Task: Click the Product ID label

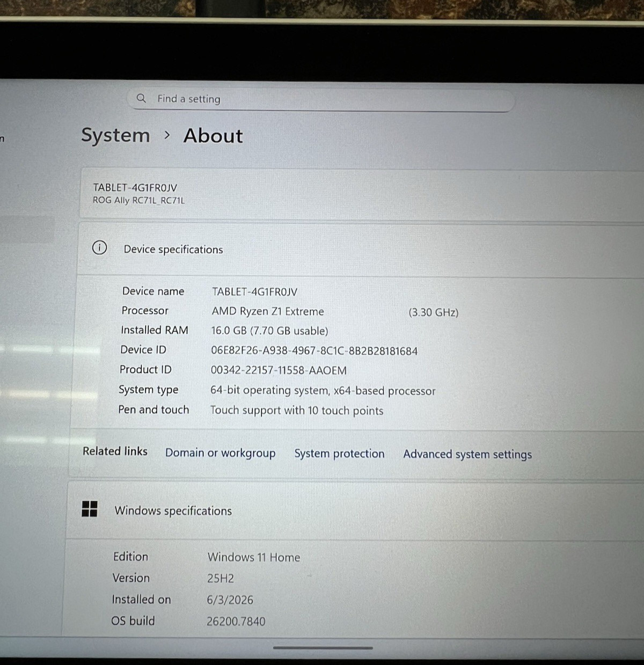Action: pyautogui.click(x=145, y=369)
